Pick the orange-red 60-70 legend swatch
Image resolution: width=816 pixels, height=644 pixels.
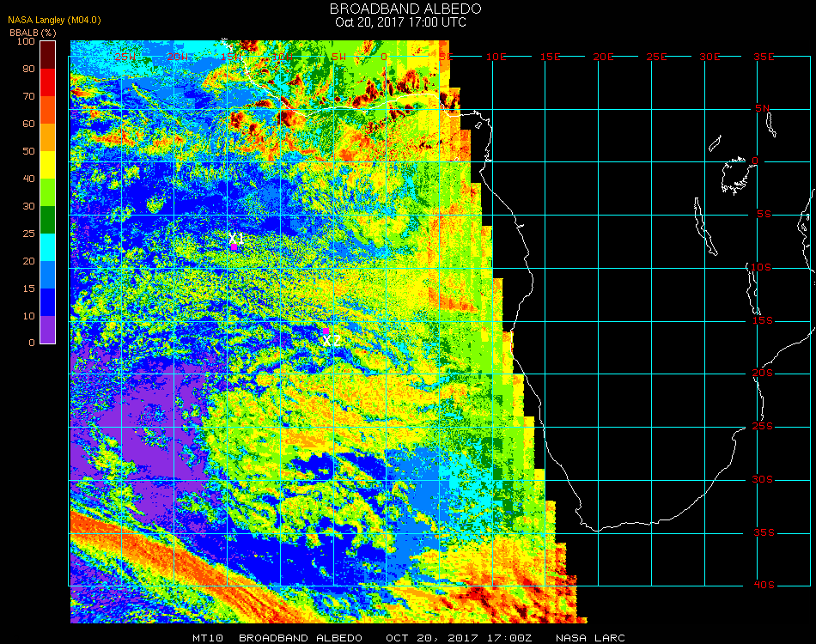click(x=47, y=110)
